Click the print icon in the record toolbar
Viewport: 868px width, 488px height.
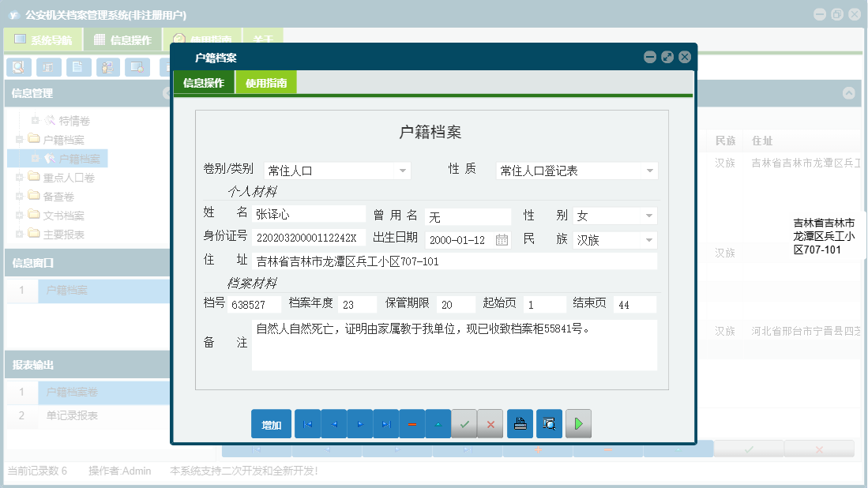(x=520, y=423)
